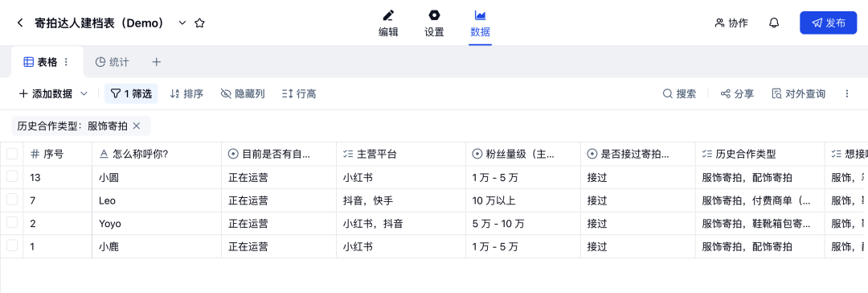Click the 粉丝量级 column header
Image resolution: width=868 pixels, height=293 pixels.
click(523, 155)
